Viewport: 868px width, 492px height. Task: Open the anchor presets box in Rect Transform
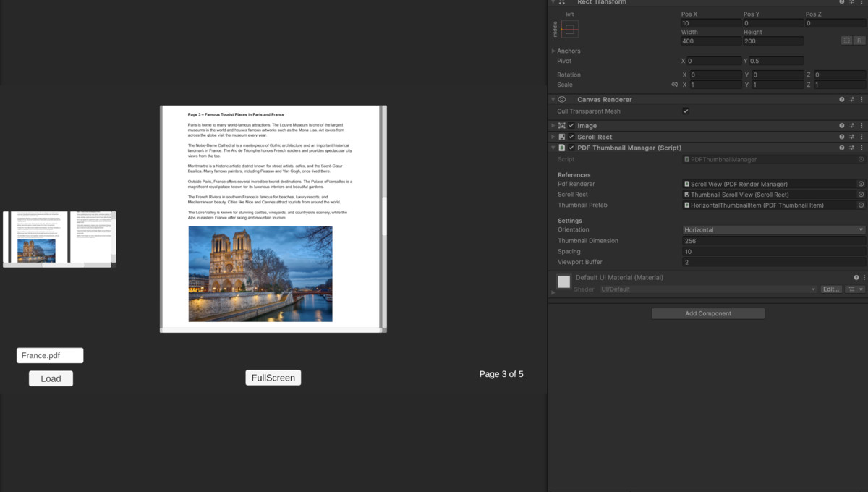(569, 30)
